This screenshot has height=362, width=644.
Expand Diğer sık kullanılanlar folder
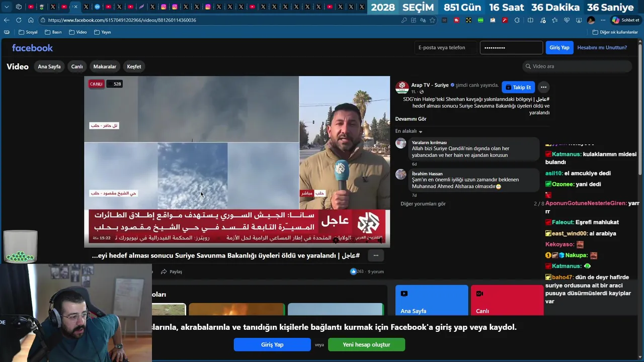(615, 32)
